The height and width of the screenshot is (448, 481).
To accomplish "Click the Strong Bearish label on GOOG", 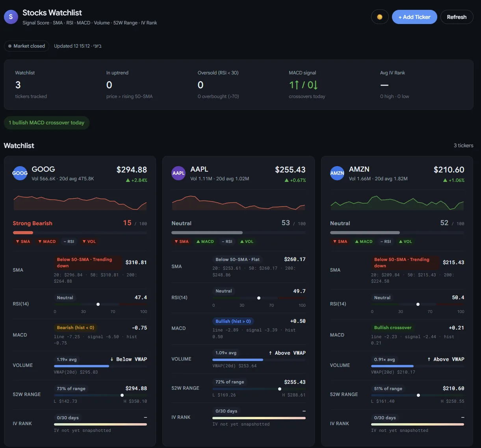I will coord(33,223).
